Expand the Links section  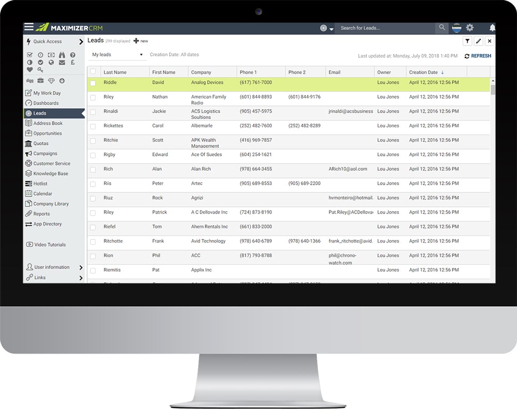coord(81,278)
